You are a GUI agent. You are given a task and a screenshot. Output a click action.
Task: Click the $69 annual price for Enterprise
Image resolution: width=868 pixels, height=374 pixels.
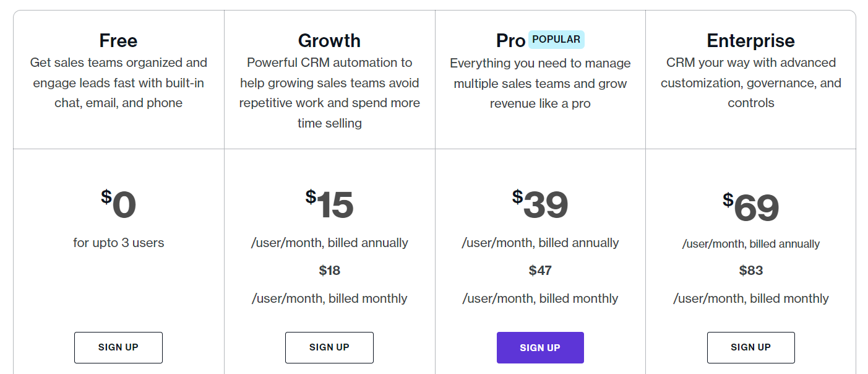(750, 207)
